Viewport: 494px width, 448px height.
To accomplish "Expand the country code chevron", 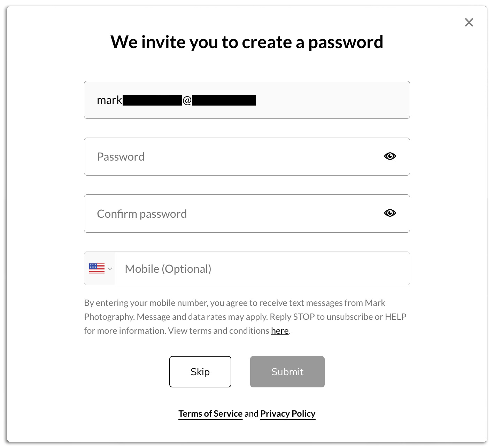I will coord(110,269).
